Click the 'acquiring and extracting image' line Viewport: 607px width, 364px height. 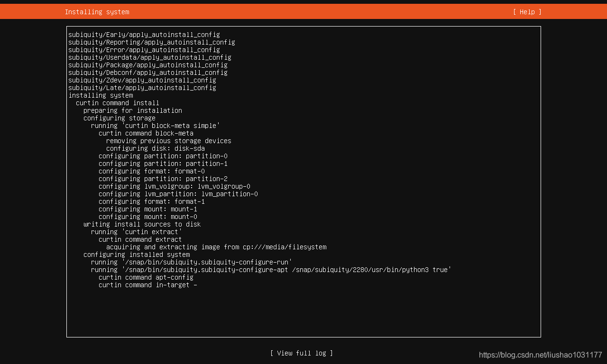click(216, 247)
